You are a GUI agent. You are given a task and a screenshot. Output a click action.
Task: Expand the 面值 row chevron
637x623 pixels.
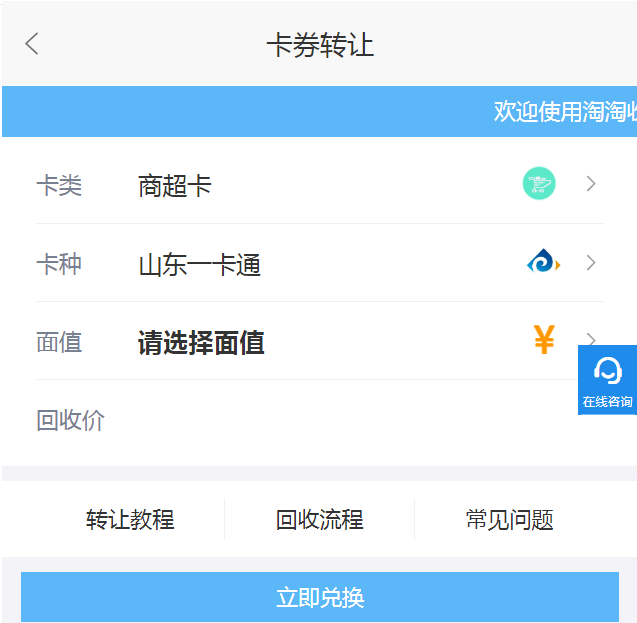tap(591, 338)
